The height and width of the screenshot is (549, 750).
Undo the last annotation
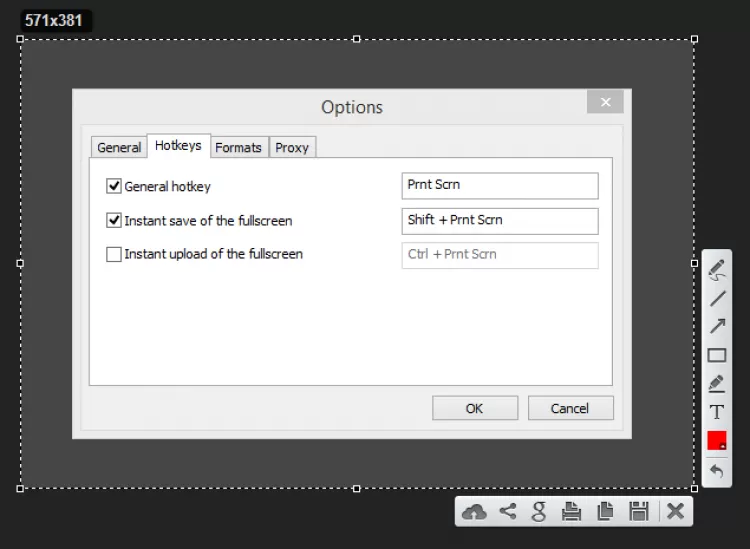(717, 470)
